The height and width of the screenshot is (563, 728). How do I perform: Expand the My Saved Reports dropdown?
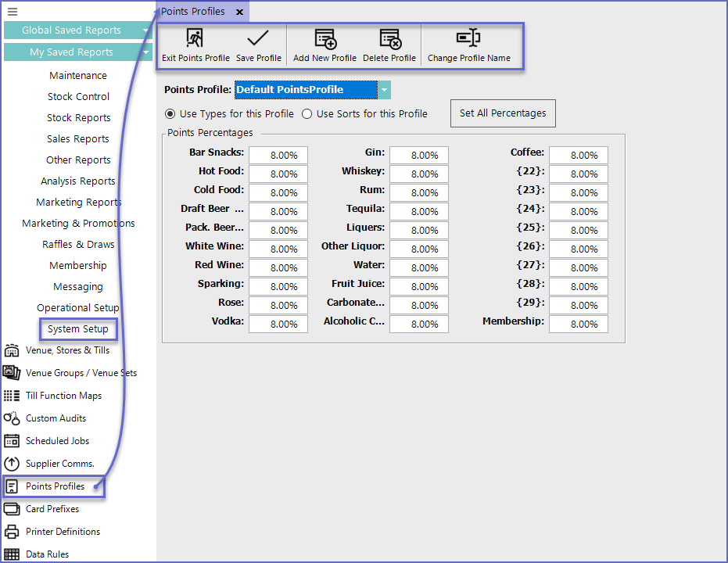146,52
